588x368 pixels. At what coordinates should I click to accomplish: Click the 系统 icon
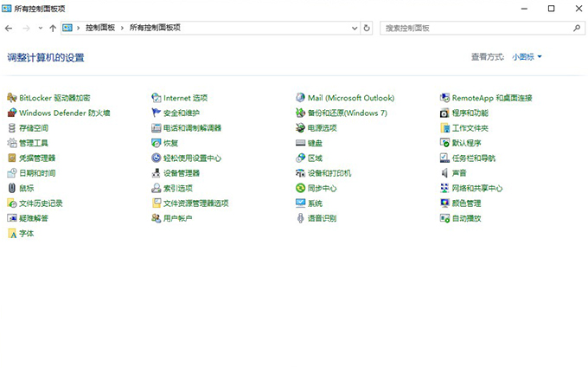[300, 203]
